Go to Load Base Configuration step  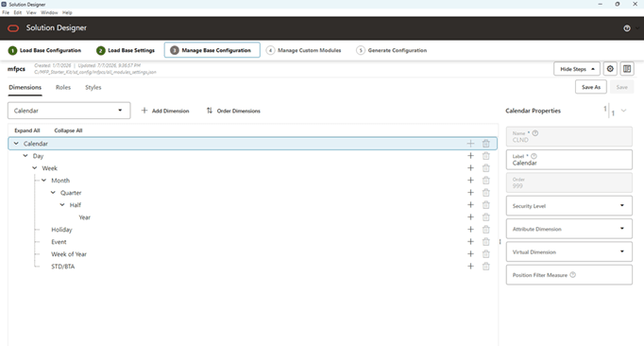coord(44,50)
